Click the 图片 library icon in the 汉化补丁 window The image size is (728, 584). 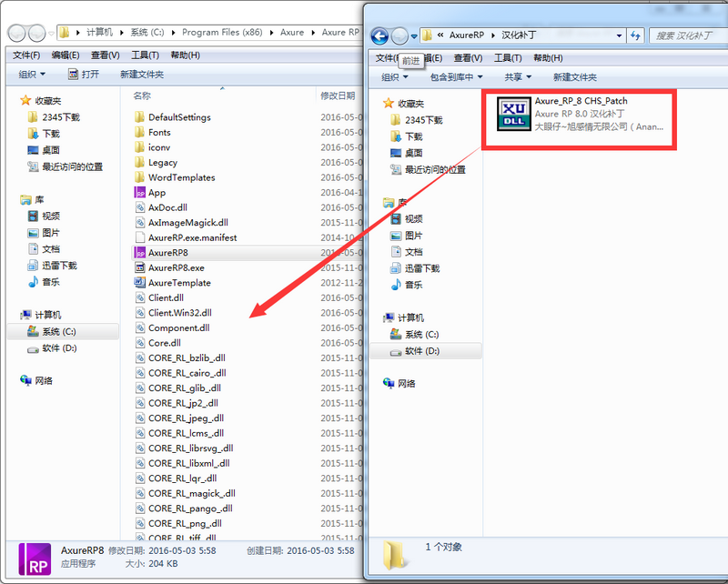396,236
